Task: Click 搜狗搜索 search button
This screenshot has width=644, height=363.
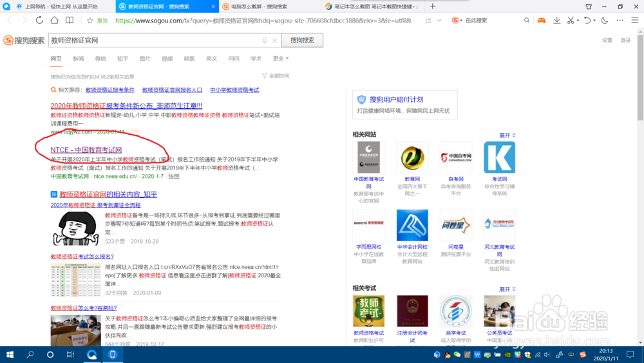Action: coord(302,40)
